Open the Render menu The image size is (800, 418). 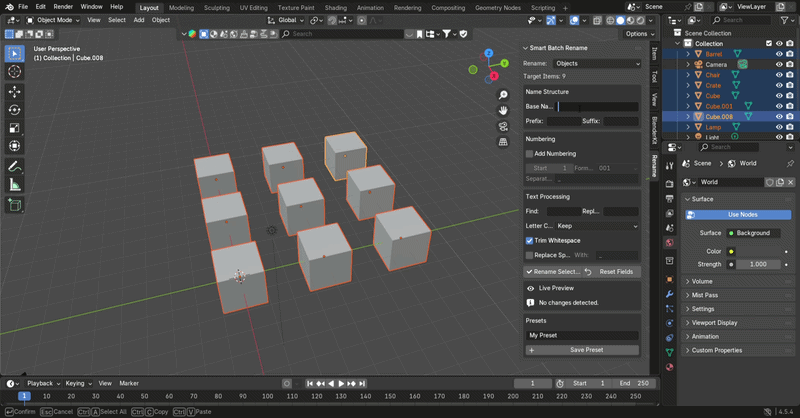click(63, 7)
